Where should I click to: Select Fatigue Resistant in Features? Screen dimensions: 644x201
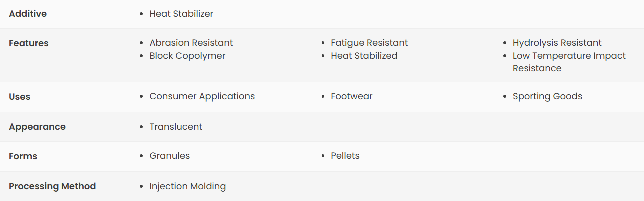coord(369,43)
